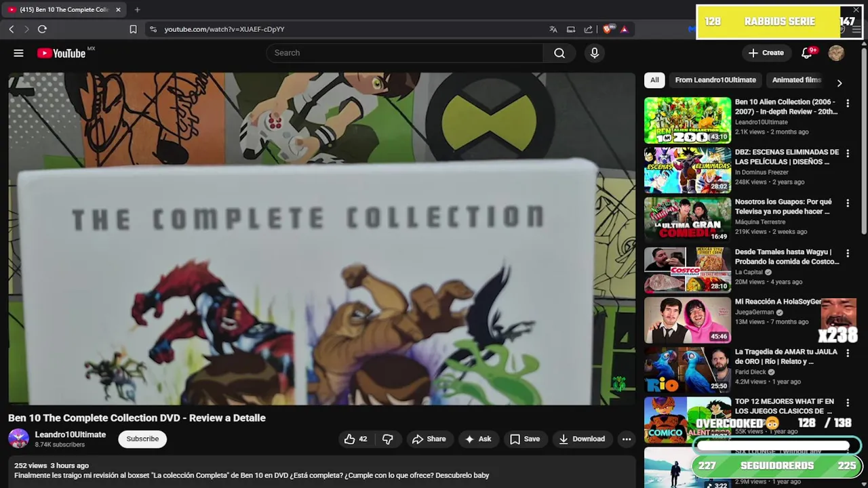Open the notifications bell

pyautogui.click(x=806, y=53)
